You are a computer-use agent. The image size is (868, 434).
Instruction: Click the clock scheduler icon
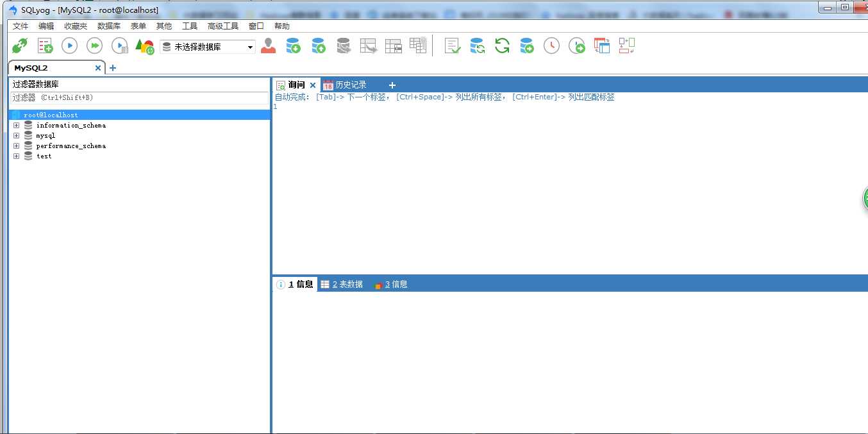click(551, 46)
